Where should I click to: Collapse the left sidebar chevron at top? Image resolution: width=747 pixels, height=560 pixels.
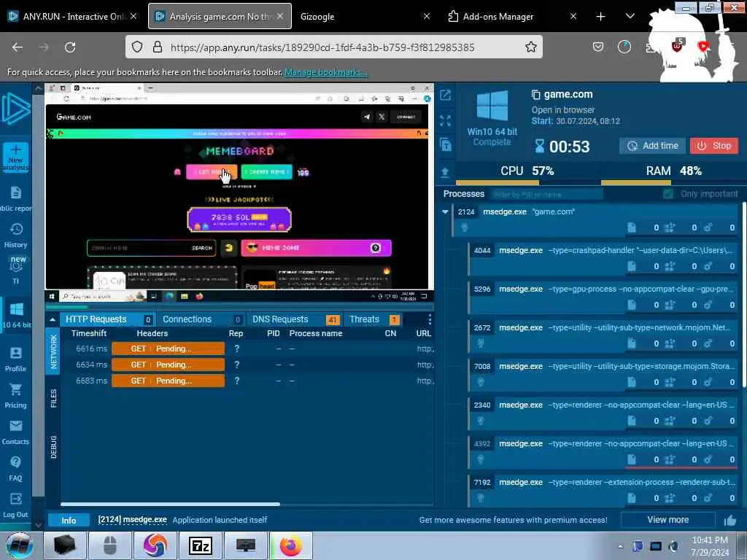tap(38, 88)
